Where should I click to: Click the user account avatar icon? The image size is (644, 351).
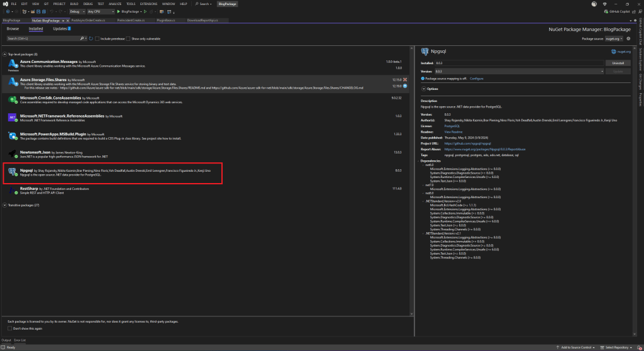[594, 4]
